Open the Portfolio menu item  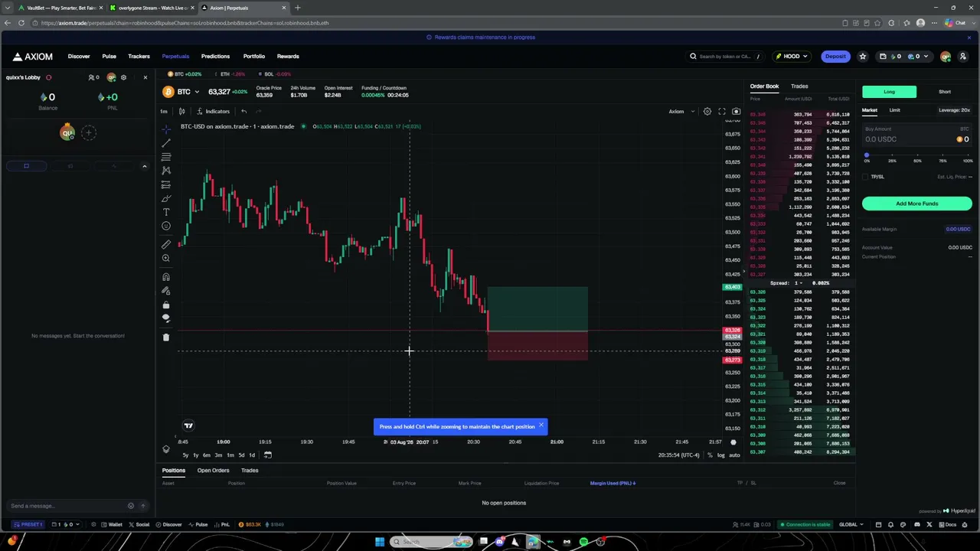tap(254, 56)
